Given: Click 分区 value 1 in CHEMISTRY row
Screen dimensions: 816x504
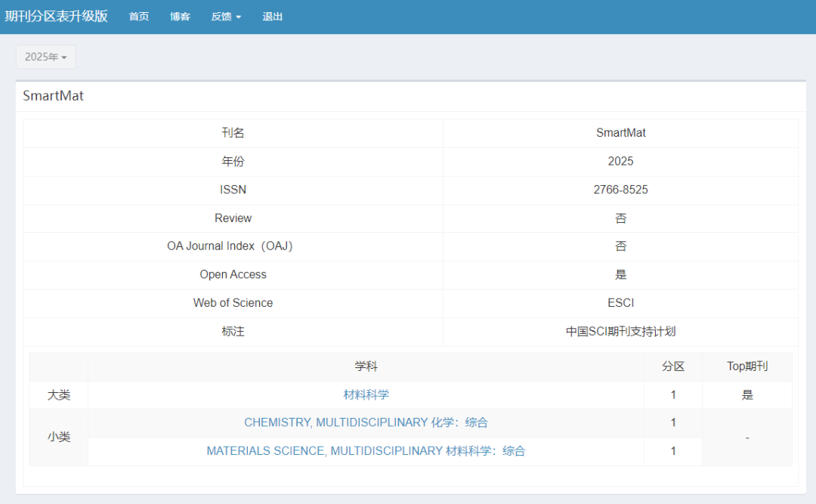Looking at the screenshot, I should [673, 422].
